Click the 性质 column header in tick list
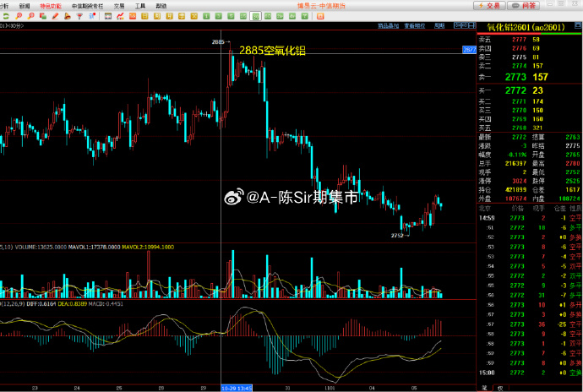This screenshot has height=392, width=583. 575,207
